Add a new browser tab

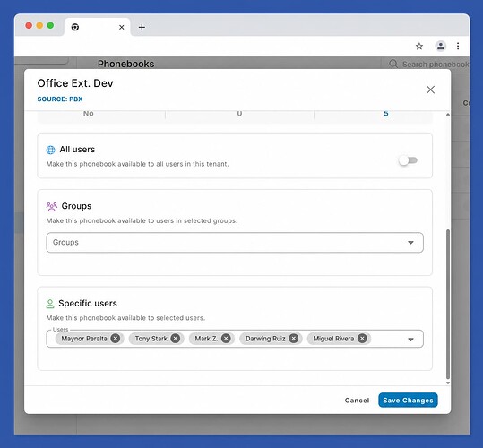click(142, 28)
